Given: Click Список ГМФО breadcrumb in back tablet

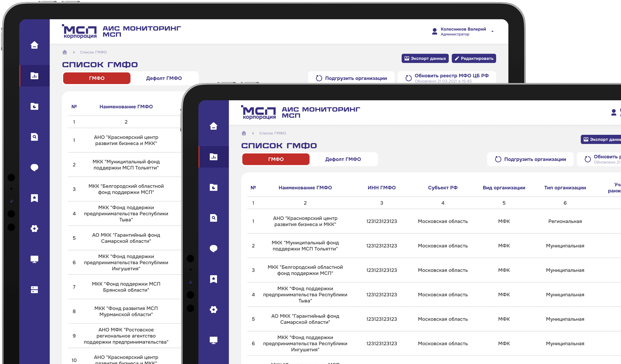Looking at the screenshot, I should pyautogui.click(x=93, y=52).
